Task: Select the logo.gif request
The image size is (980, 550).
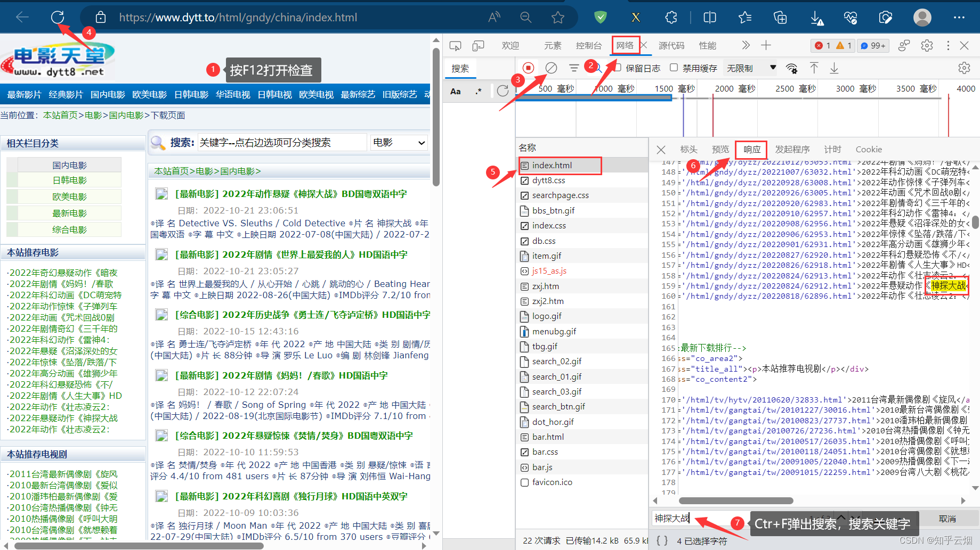Action: [581, 316]
